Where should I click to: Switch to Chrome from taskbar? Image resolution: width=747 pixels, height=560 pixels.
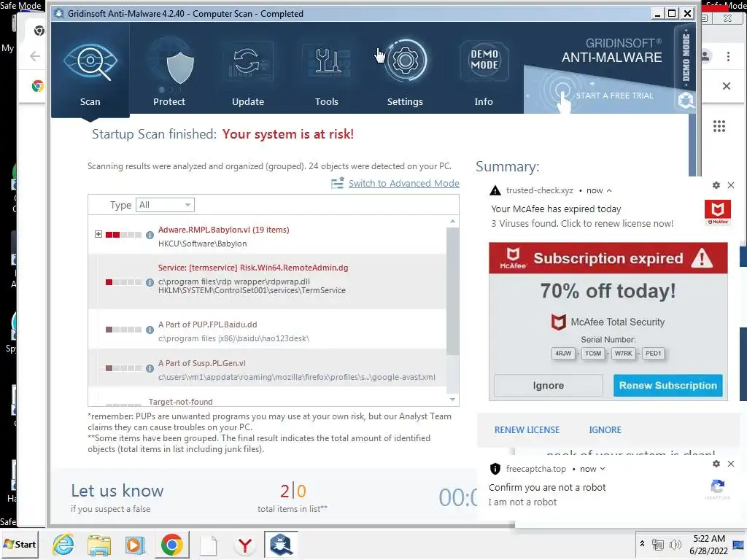[x=172, y=544]
